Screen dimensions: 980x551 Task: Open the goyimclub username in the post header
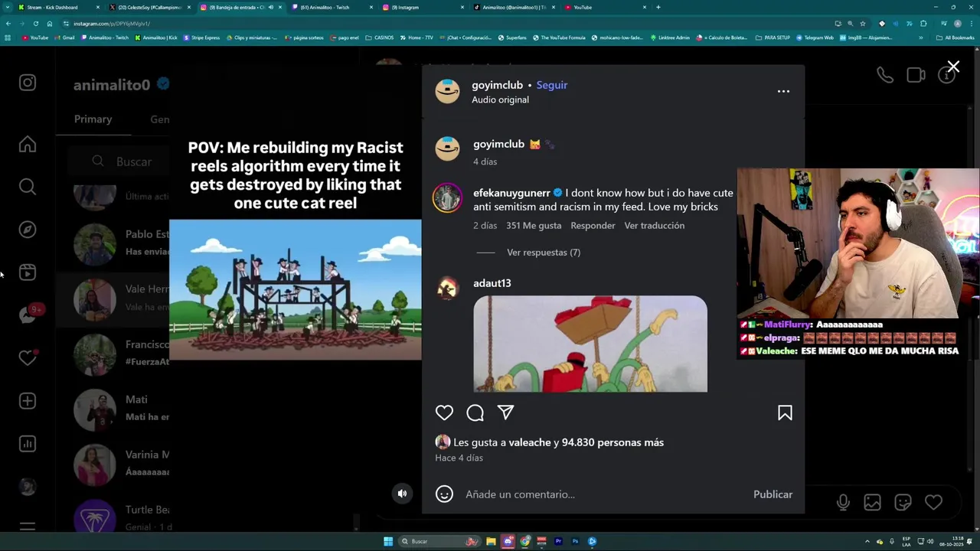point(497,85)
